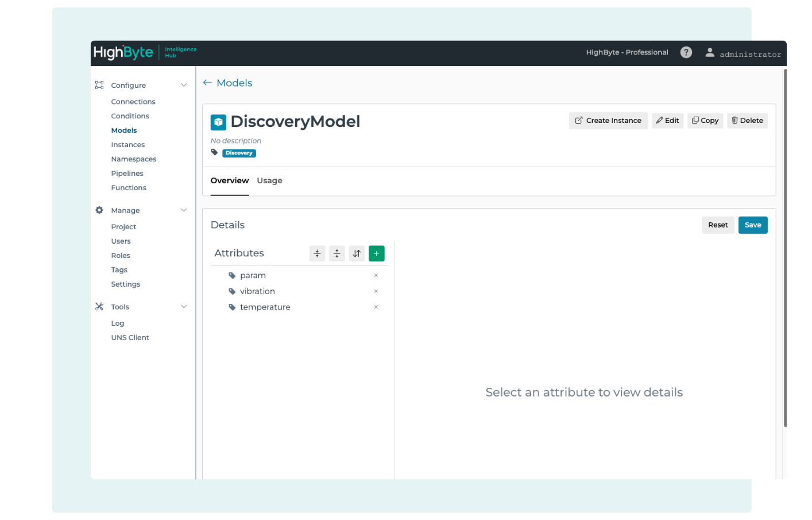Viewport: 812px width, 520px height.
Task: Collapse the Manage section chevron
Action: (x=184, y=210)
